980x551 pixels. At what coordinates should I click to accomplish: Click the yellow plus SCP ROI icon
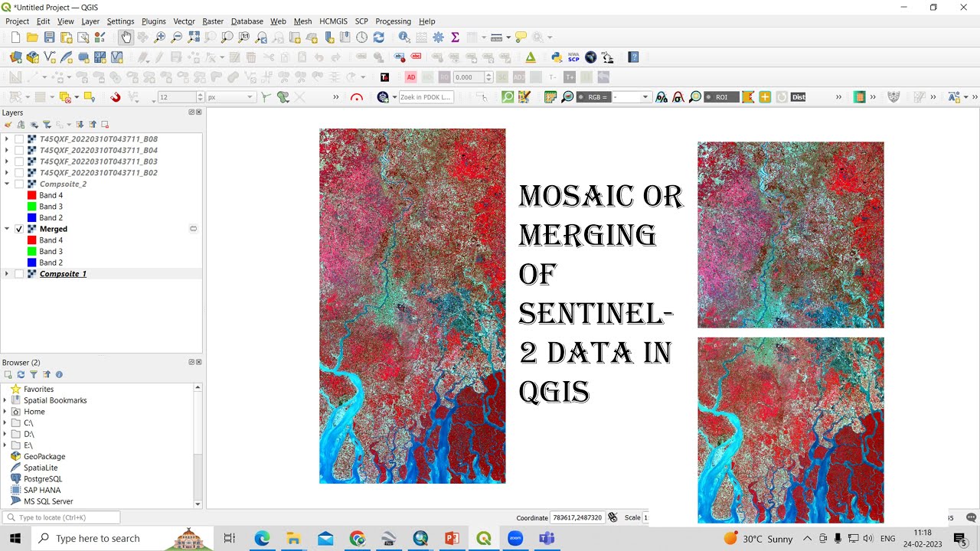coord(765,97)
